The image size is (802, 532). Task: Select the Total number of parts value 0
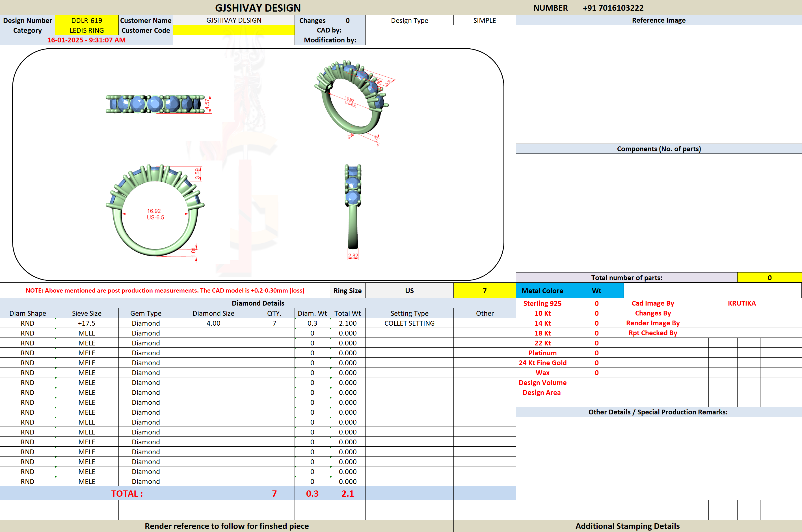pos(769,278)
